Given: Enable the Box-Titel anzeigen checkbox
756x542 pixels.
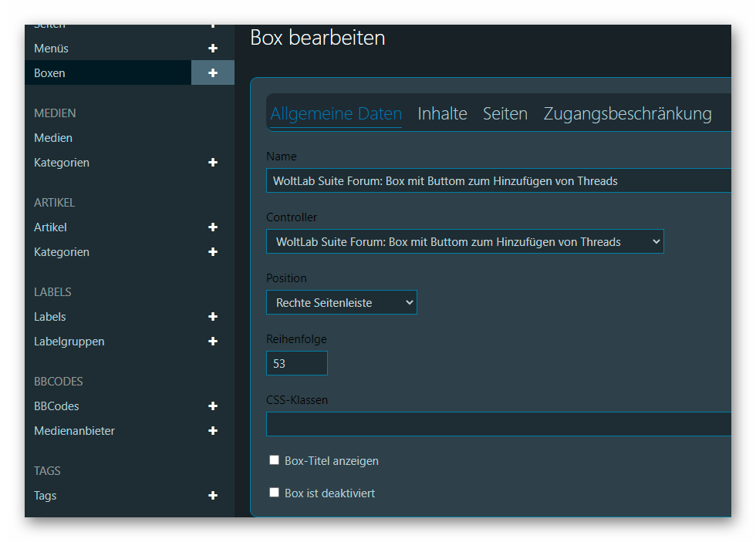Looking at the screenshot, I should coord(274,460).
